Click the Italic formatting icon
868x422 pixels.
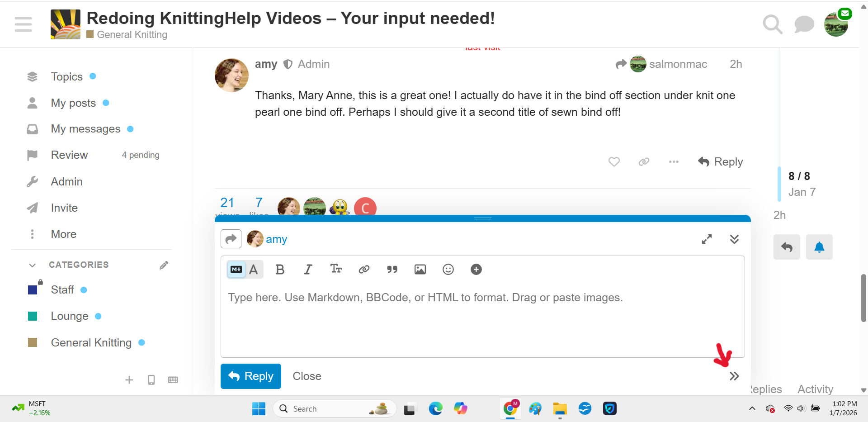point(308,270)
